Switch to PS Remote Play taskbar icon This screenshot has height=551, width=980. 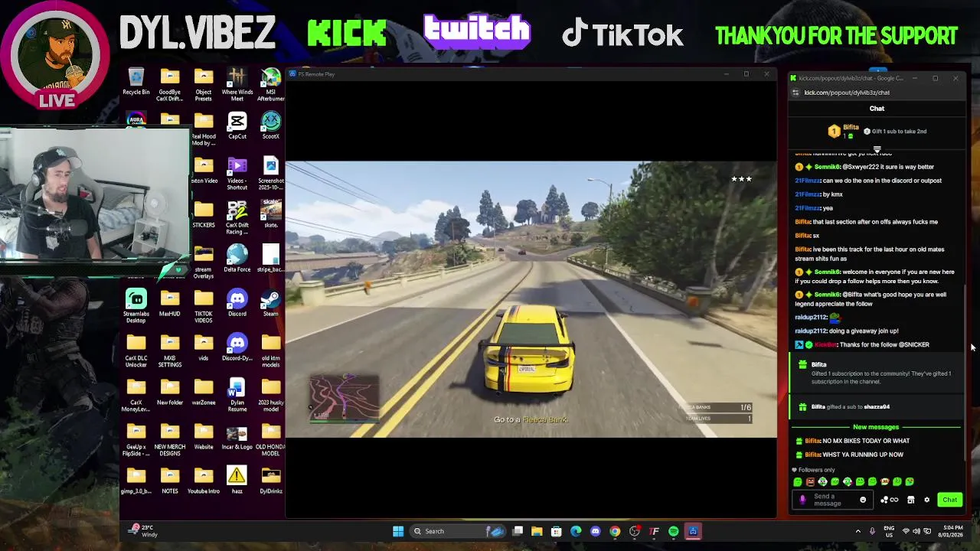pos(693,531)
